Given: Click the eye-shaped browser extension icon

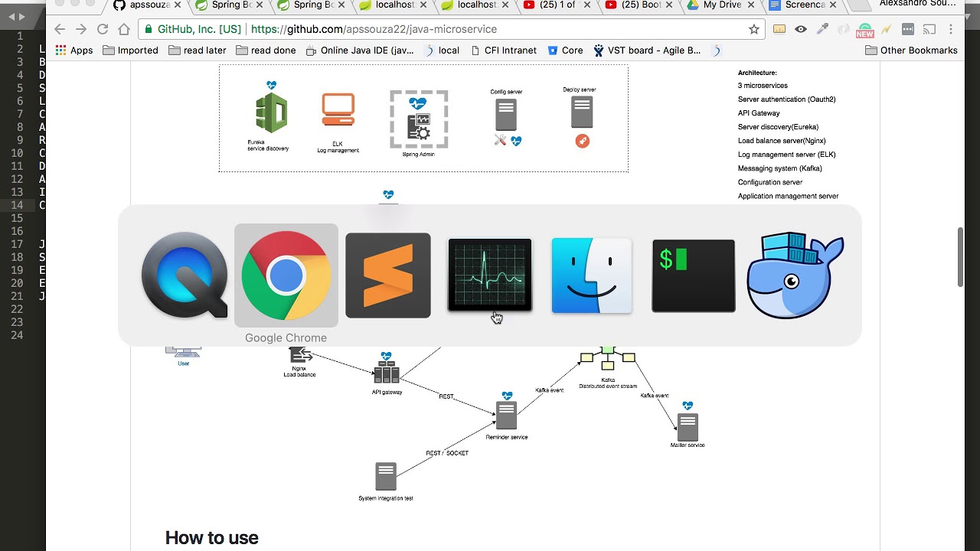Looking at the screenshot, I should coord(801,29).
